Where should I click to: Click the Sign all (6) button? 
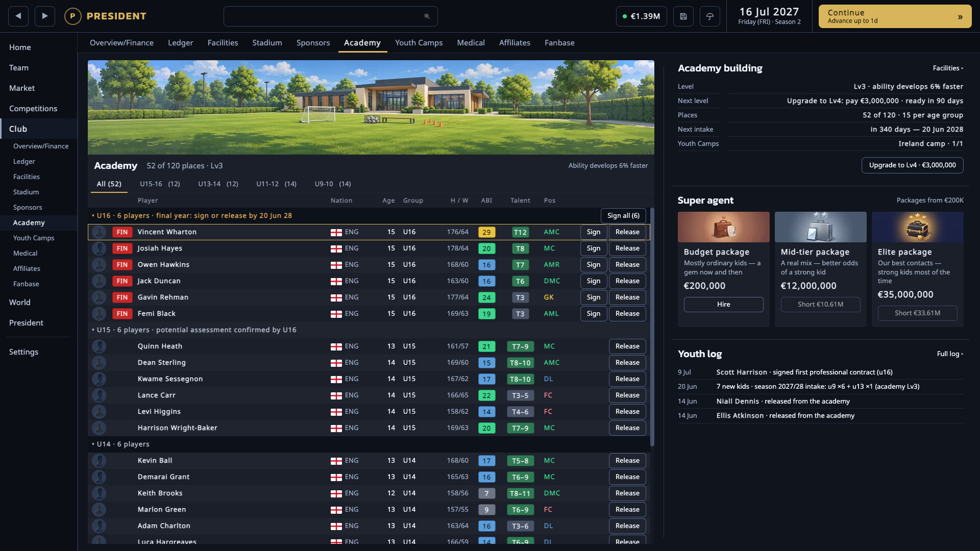point(623,216)
